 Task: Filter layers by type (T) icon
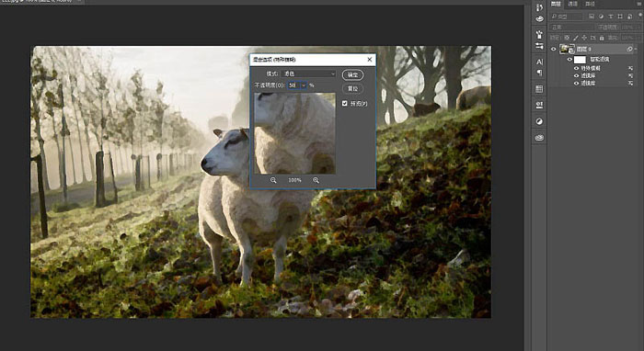(x=610, y=17)
